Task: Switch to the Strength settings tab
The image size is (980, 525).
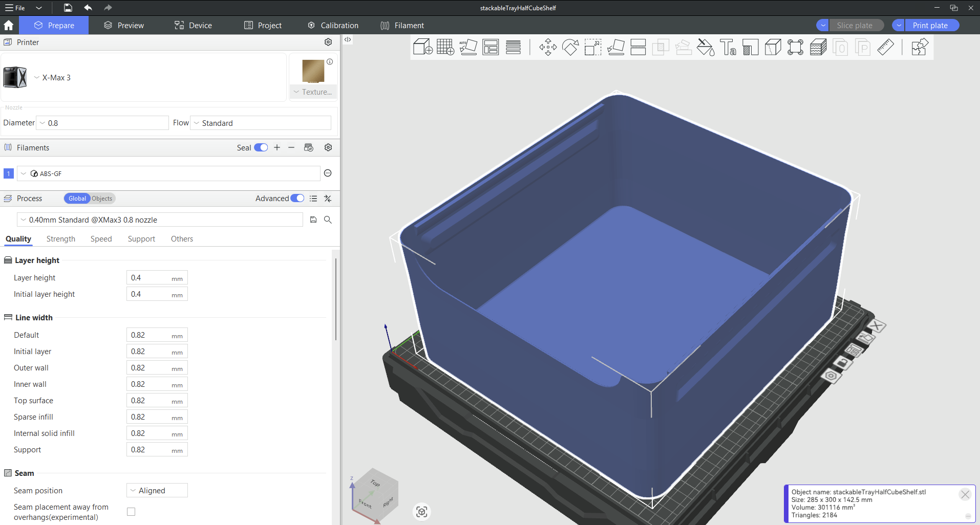Action: (x=60, y=239)
